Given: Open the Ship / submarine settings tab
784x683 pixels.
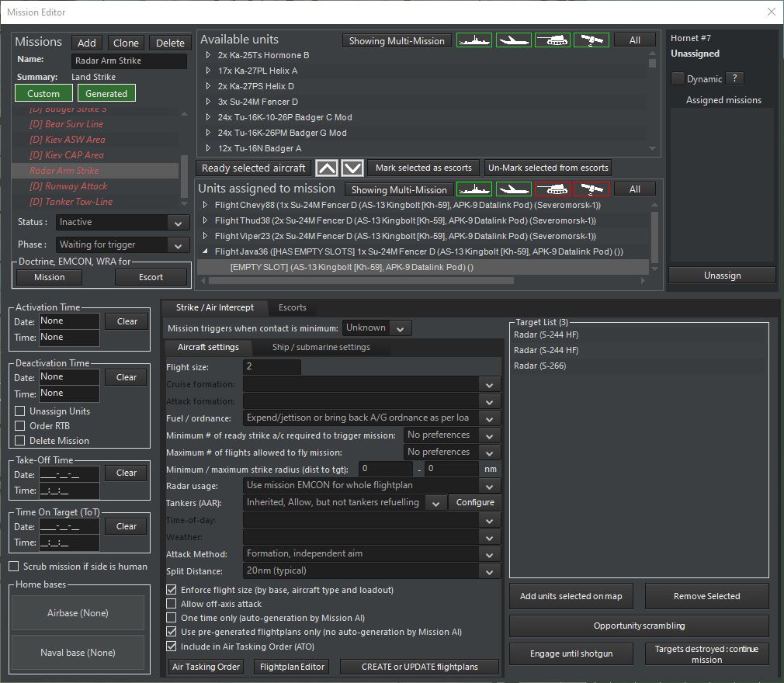Looking at the screenshot, I should [x=321, y=347].
